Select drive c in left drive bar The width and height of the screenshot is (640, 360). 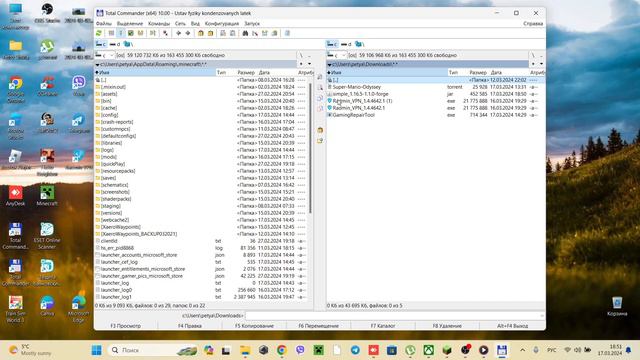tap(101, 44)
